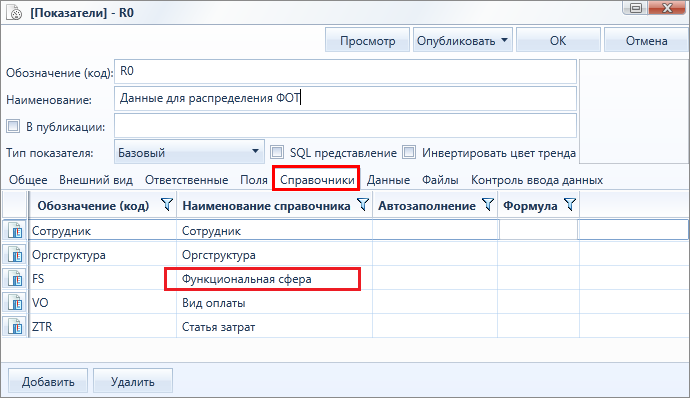Enable the В публикации checkbox

click(x=13, y=126)
